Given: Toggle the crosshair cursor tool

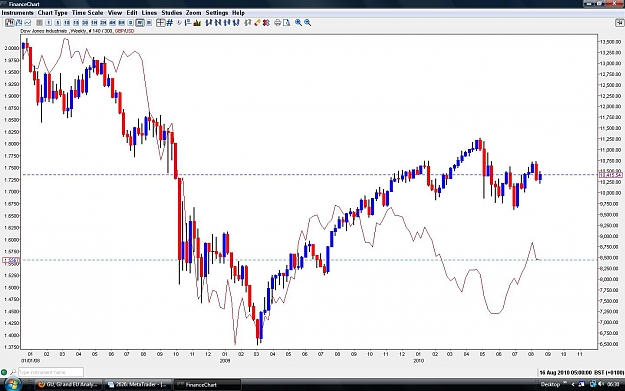Looking at the screenshot, I should point(161,23).
